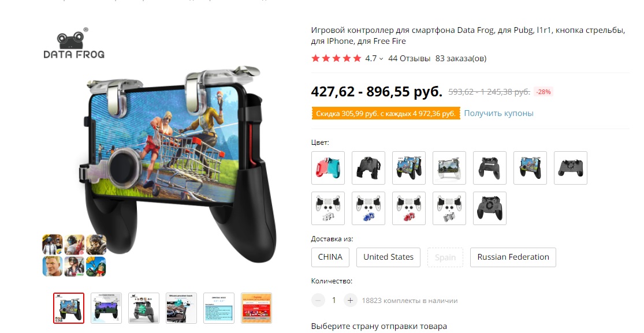
Task: Open the Получить купоны link
Action: pyautogui.click(x=498, y=113)
